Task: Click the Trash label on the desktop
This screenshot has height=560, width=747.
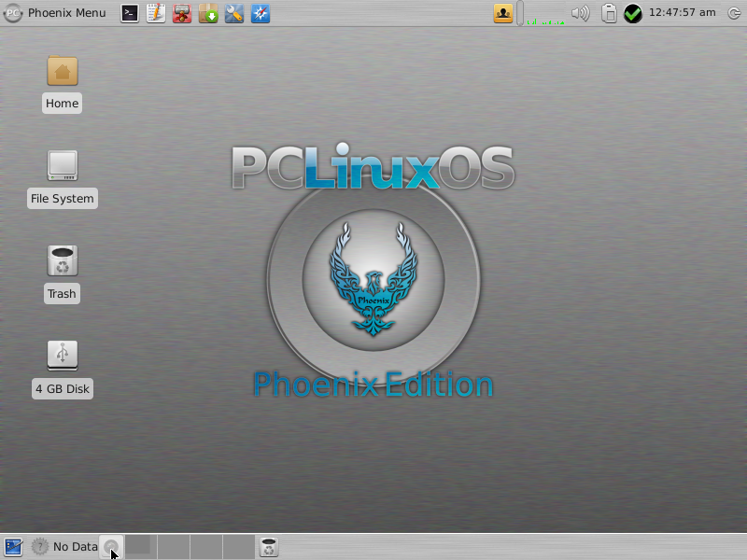Action: [62, 294]
